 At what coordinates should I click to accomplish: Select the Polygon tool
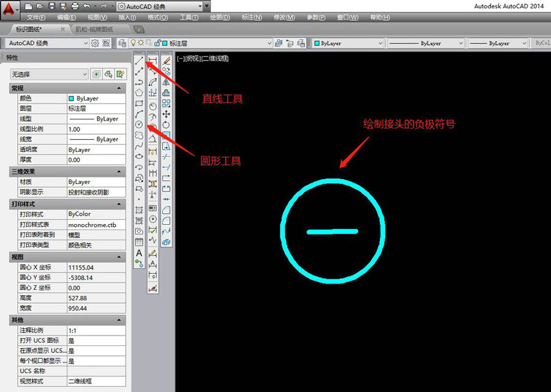click(x=139, y=93)
